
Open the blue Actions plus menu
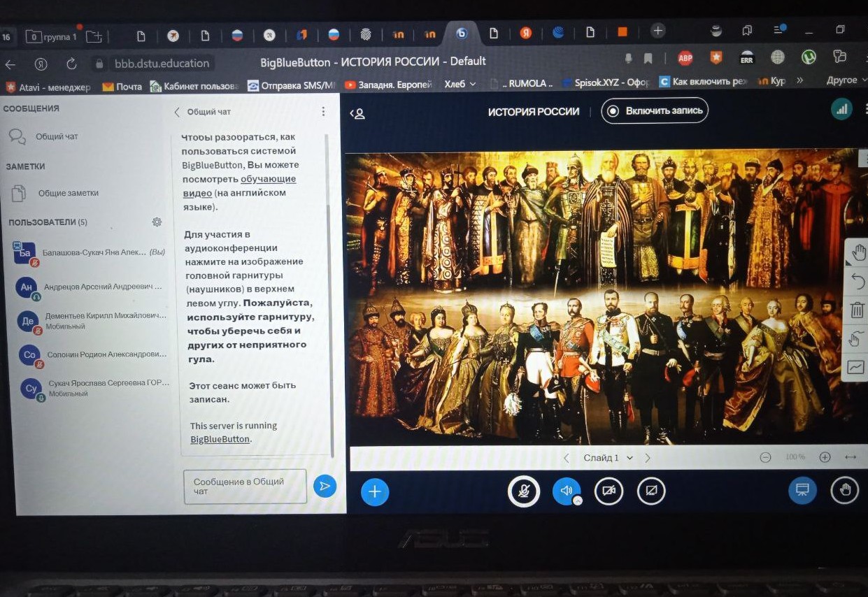[374, 491]
